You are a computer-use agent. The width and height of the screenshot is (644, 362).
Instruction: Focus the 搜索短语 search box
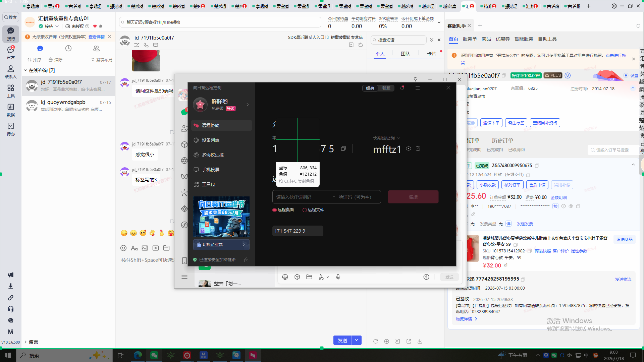(399, 40)
